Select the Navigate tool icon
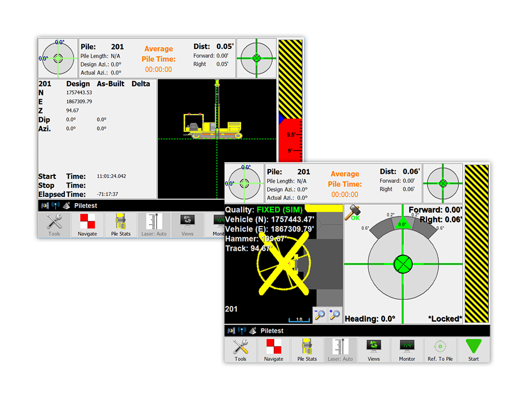Screen dimensions: 532x401 click(273, 350)
